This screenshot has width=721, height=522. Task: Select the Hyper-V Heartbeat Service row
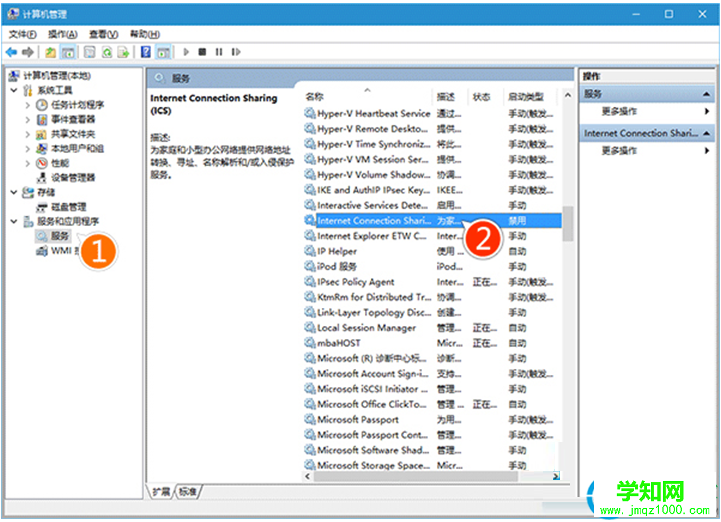click(432, 114)
